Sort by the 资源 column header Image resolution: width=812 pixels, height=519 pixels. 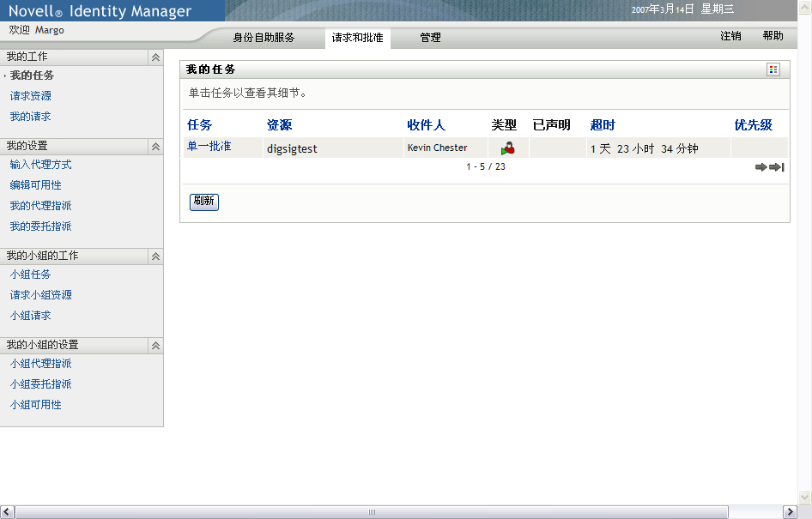click(279, 124)
